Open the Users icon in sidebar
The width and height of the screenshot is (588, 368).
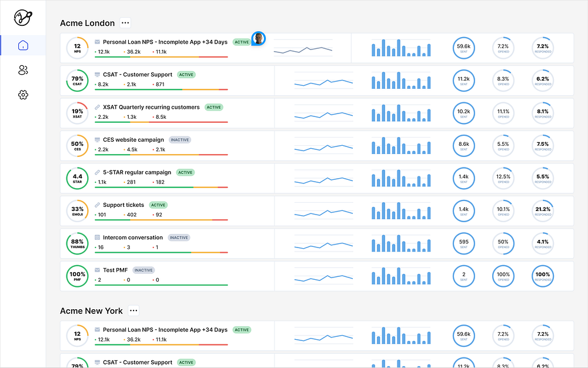[x=23, y=70]
